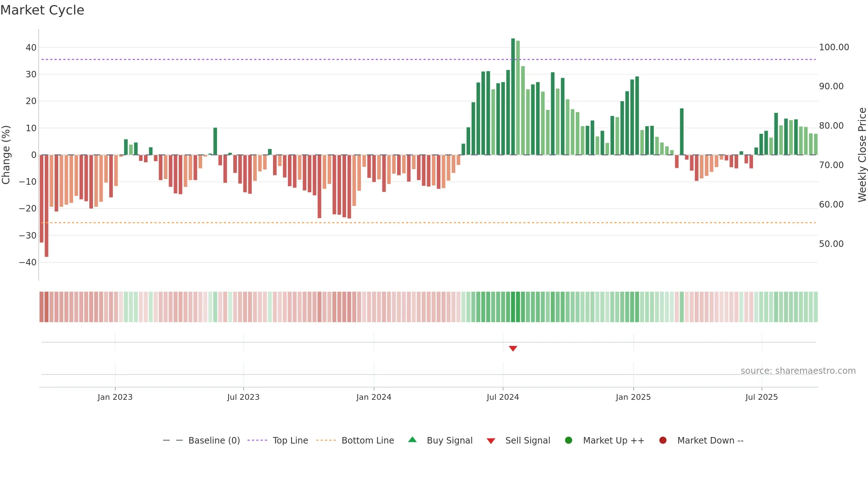Click the 90.00 price tick label
Image resolution: width=868 pixels, height=488 pixels.
pyautogui.click(x=831, y=86)
